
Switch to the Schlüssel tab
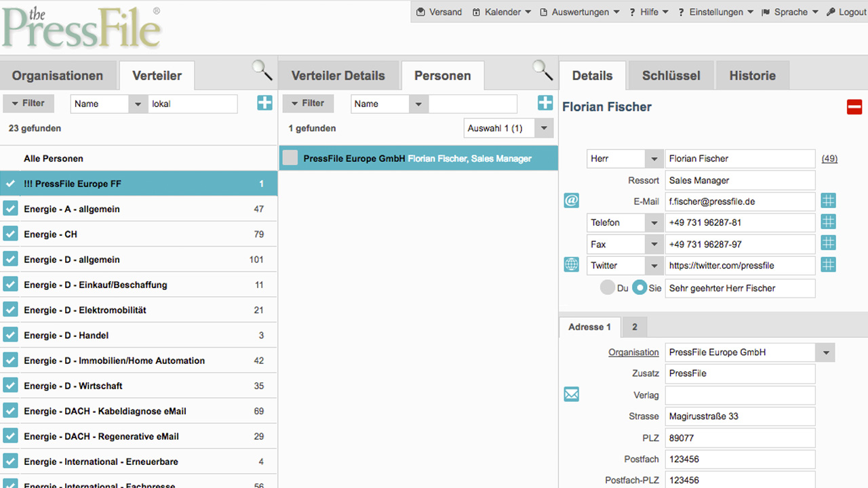point(671,75)
